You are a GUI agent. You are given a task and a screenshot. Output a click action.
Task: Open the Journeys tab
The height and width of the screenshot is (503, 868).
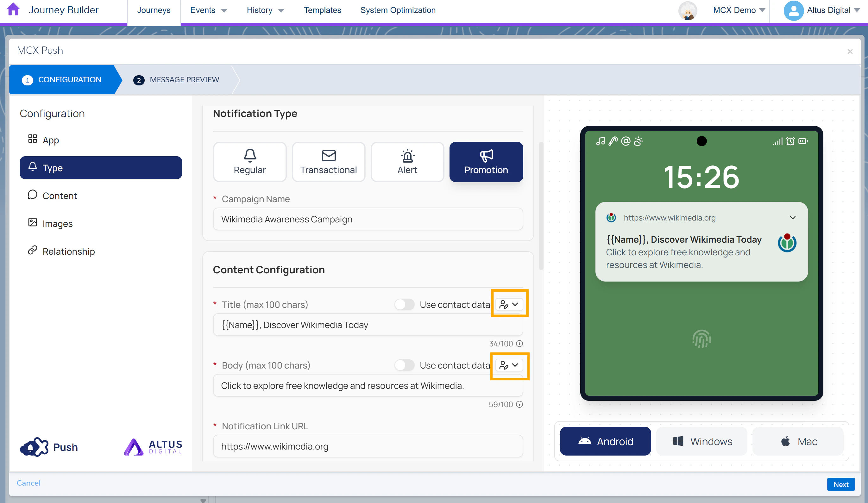(154, 10)
